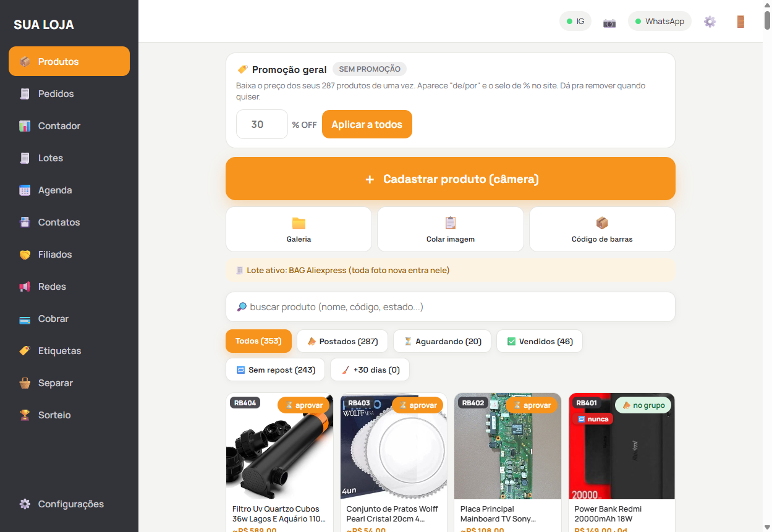This screenshot has height=532, width=772.
Task: Click the discount percentage input field
Action: click(262, 124)
